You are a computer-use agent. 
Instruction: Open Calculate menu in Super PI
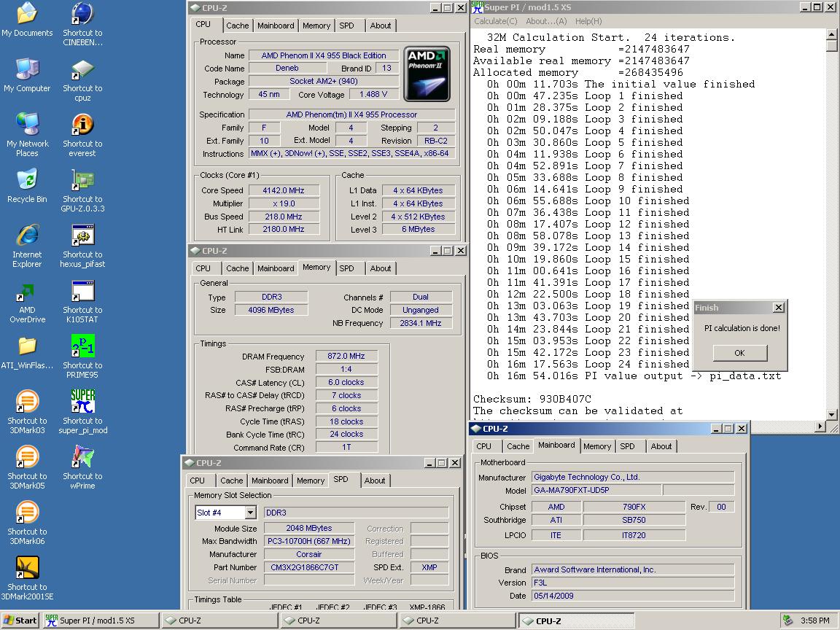(x=496, y=21)
